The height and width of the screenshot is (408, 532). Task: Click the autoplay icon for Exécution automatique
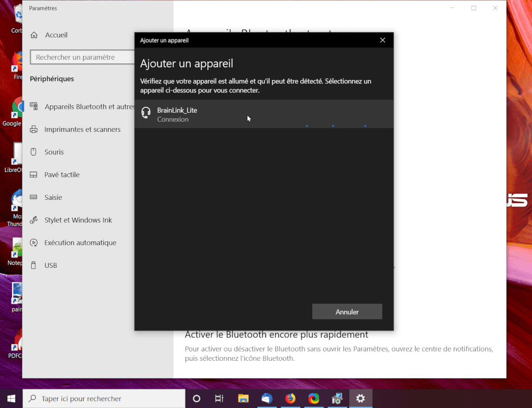(x=34, y=243)
